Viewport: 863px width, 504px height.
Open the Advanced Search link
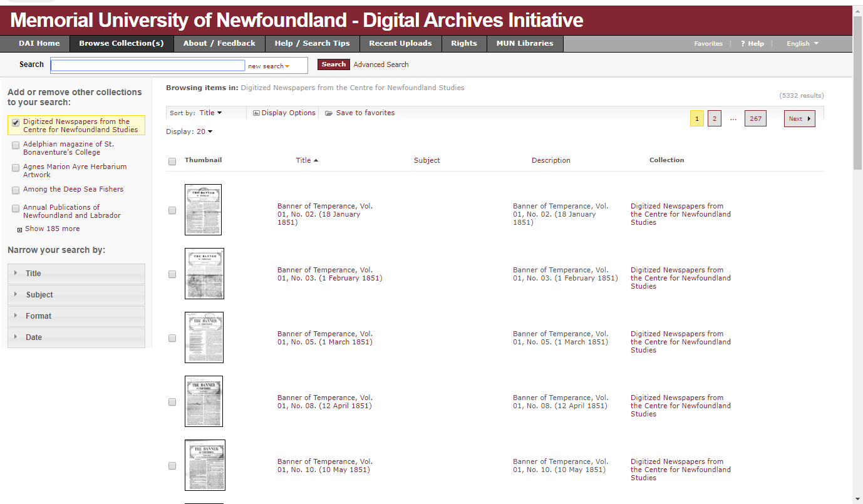click(381, 64)
